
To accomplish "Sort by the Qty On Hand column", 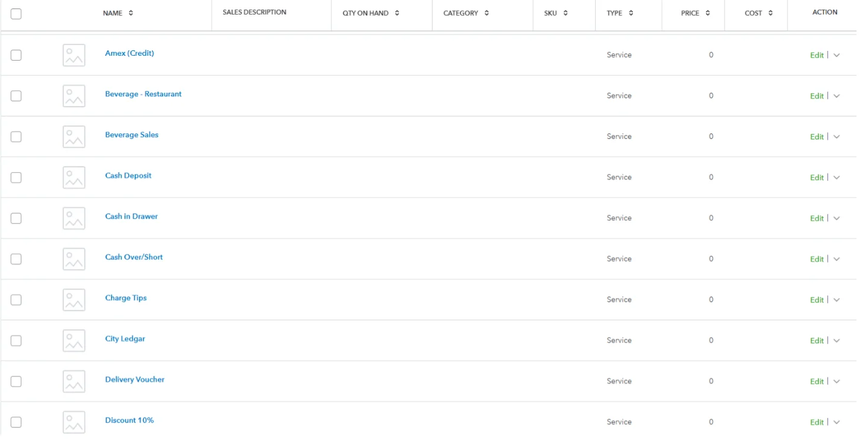I will [x=371, y=13].
